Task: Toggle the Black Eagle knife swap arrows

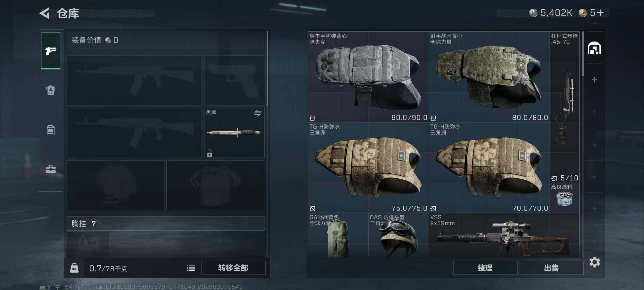Action: tap(258, 113)
